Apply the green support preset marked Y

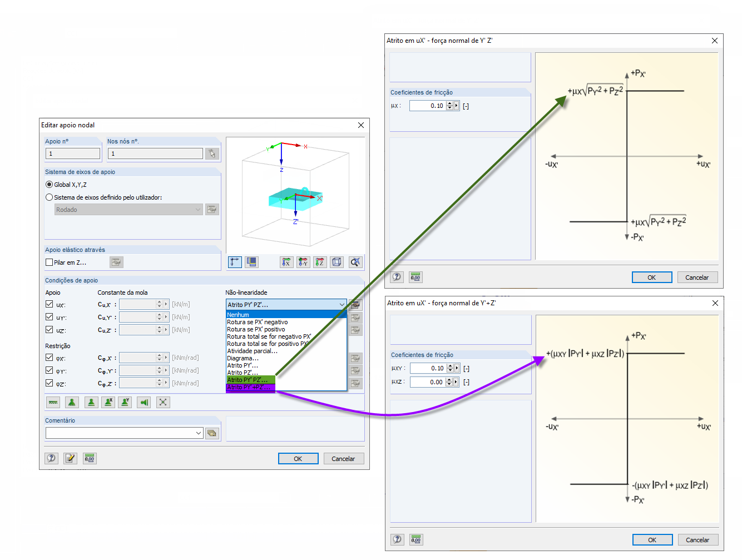click(x=125, y=402)
